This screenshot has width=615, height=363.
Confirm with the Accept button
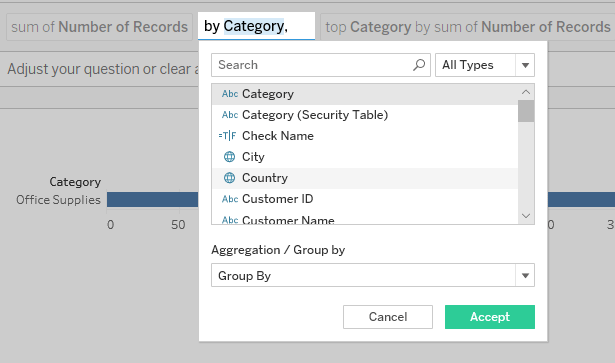tap(489, 317)
